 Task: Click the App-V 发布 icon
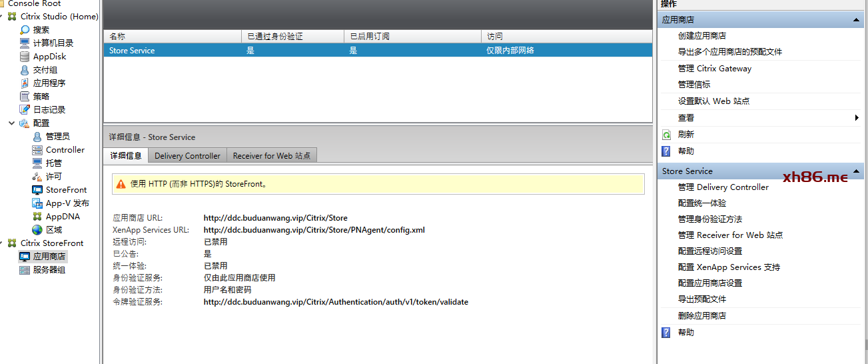(x=37, y=203)
